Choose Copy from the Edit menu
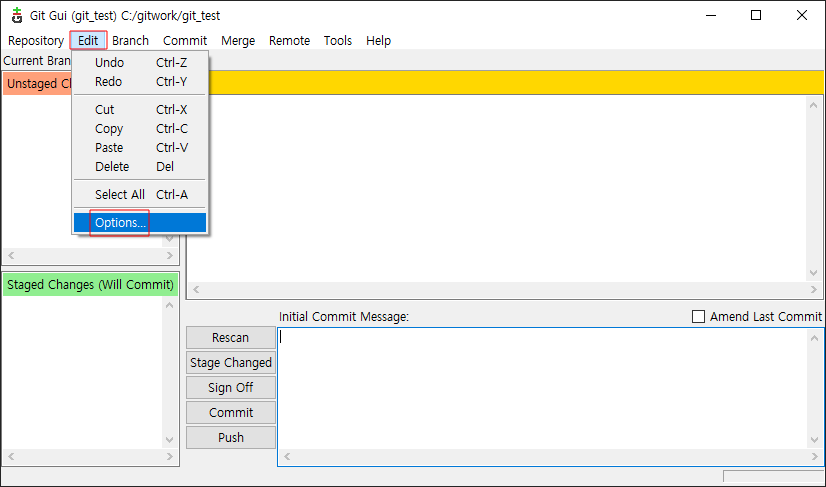The image size is (826, 487). tap(140, 129)
